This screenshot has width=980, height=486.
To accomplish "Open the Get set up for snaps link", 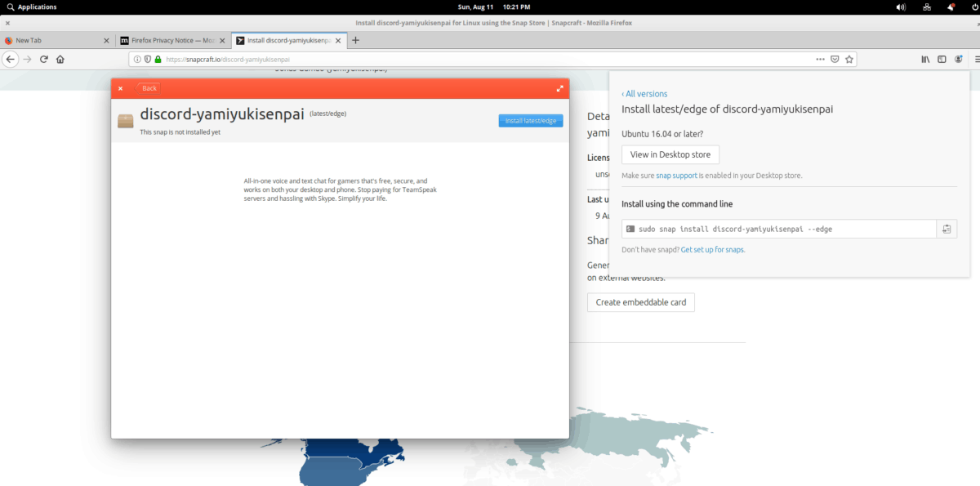I will point(712,249).
